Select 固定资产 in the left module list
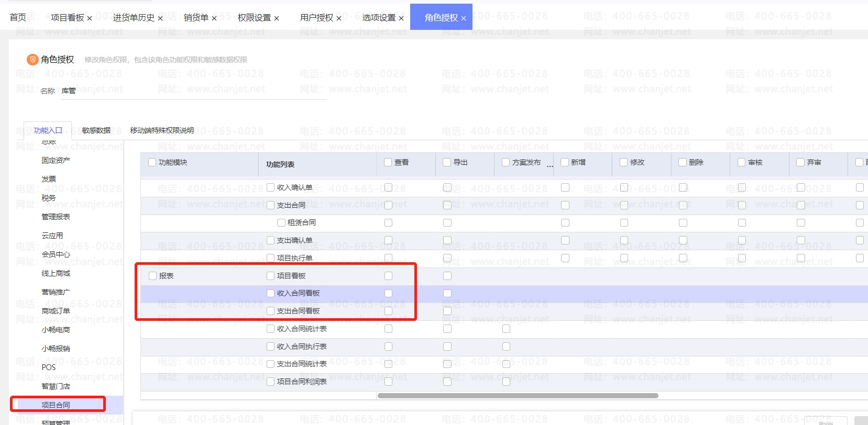 56,160
